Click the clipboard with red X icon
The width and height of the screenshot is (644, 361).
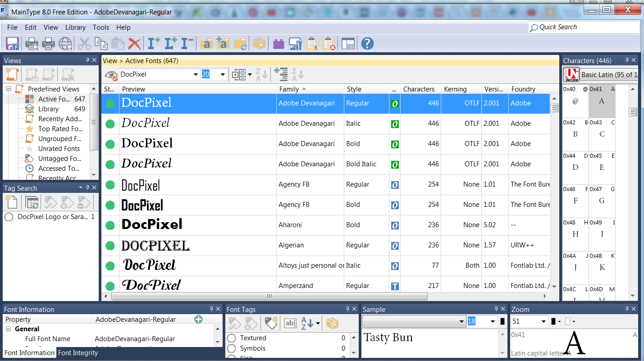tap(329, 44)
